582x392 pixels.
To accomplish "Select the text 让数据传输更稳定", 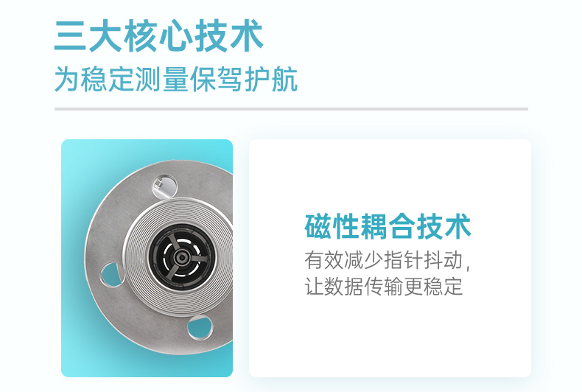I will pos(384,286).
